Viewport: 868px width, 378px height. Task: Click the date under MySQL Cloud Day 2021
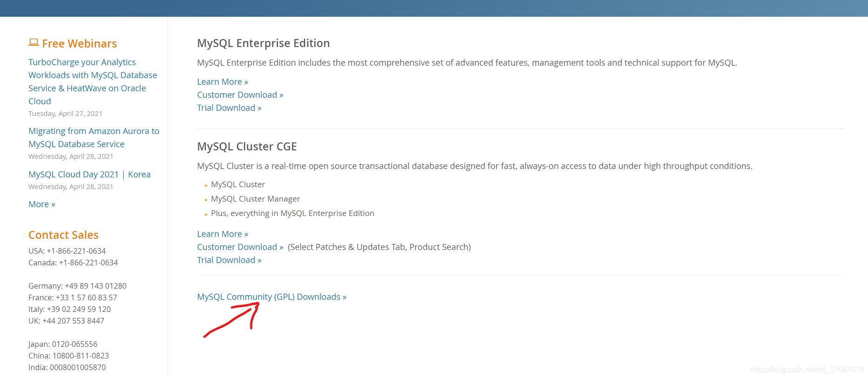pos(71,187)
